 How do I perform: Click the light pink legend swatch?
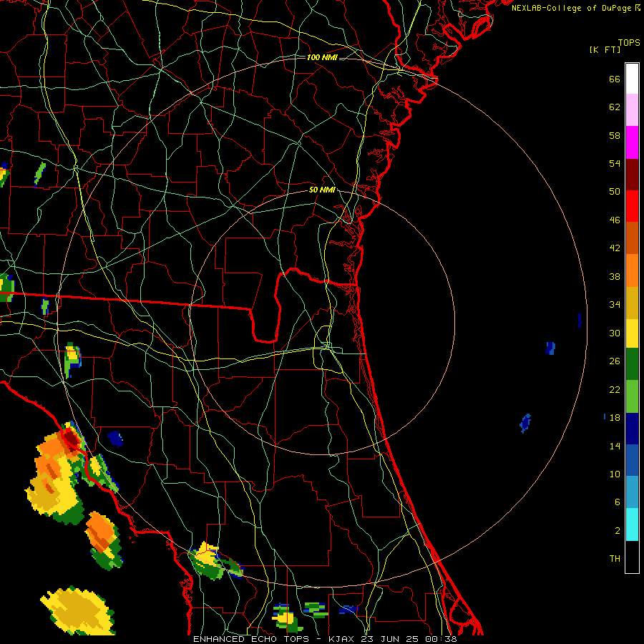pyautogui.click(x=632, y=110)
